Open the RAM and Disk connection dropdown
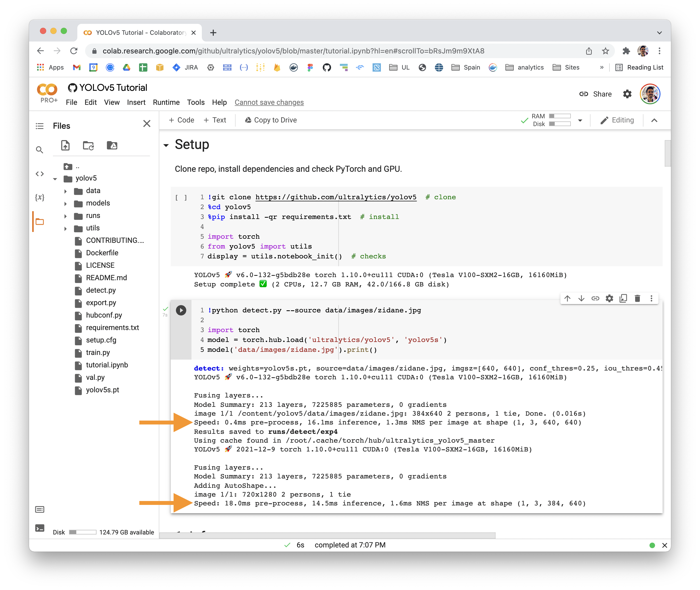Viewport: 700px width, 590px height. point(580,120)
